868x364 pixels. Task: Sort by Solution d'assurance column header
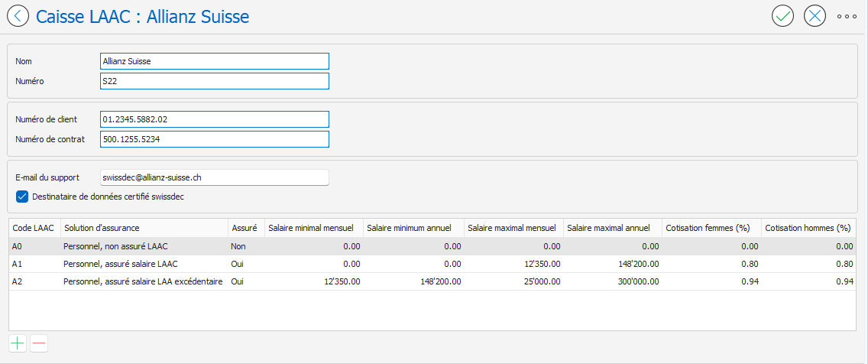(144, 228)
